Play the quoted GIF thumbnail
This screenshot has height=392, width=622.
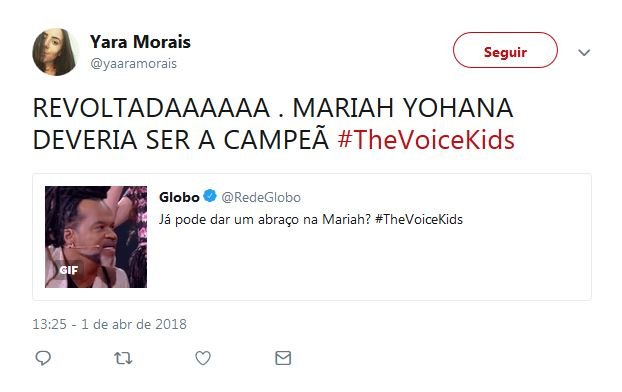tap(96, 237)
